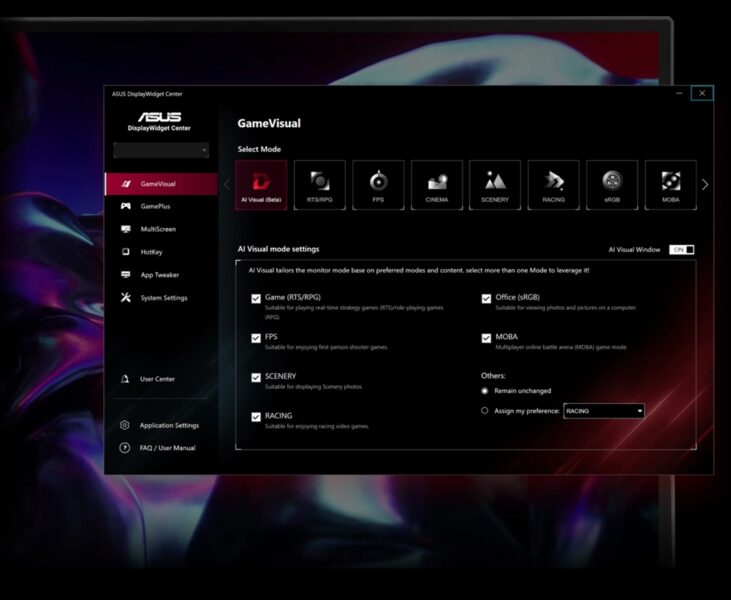
Task: Select the CINEMA mode tile
Action: pyautogui.click(x=437, y=185)
